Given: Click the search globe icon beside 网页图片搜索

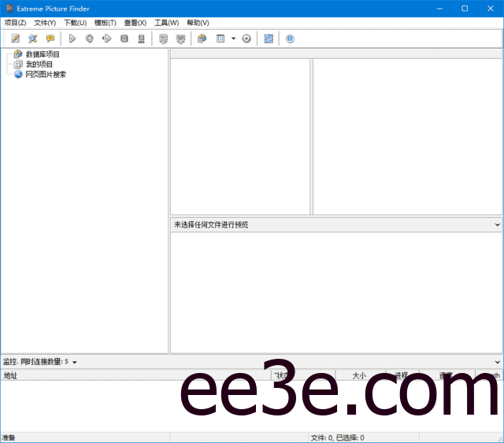Looking at the screenshot, I should (18, 74).
